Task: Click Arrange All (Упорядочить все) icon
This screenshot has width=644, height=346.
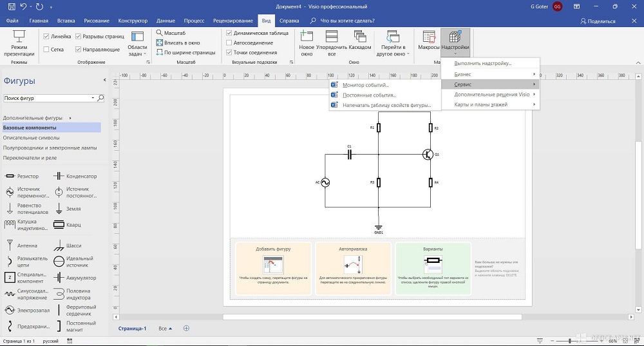Action: coord(332,37)
